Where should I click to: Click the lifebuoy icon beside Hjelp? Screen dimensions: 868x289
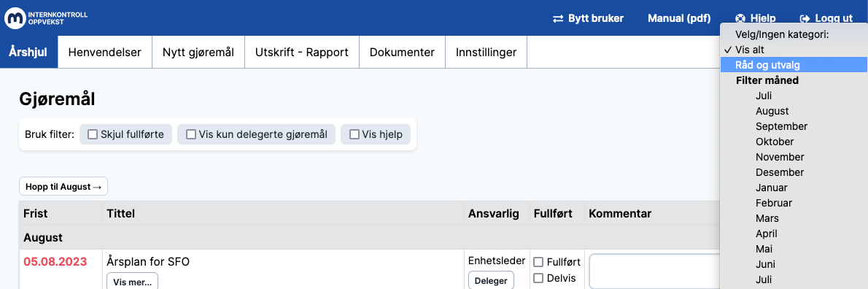[740, 18]
